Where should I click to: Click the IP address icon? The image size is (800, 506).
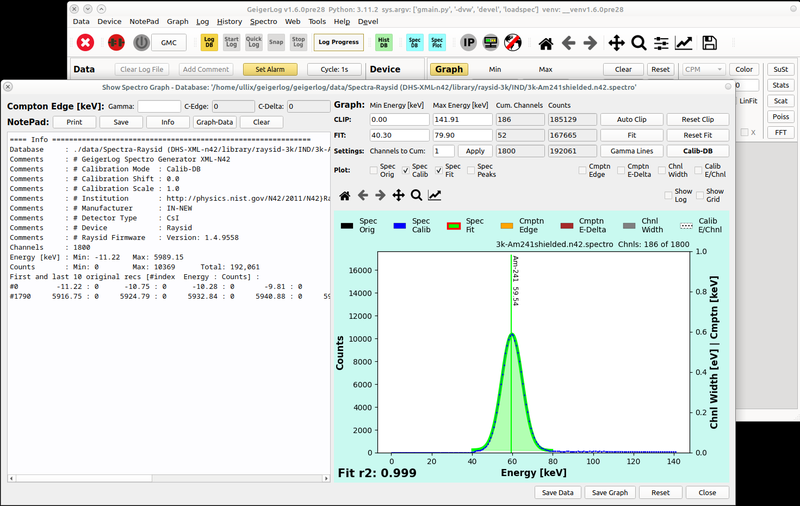(x=469, y=43)
